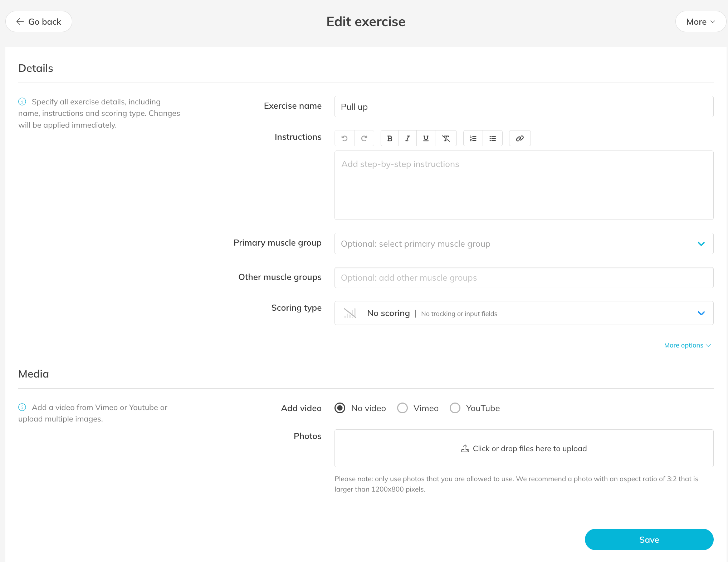Insert a numbered list in instructions
This screenshot has height=562, width=728.
point(473,138)
